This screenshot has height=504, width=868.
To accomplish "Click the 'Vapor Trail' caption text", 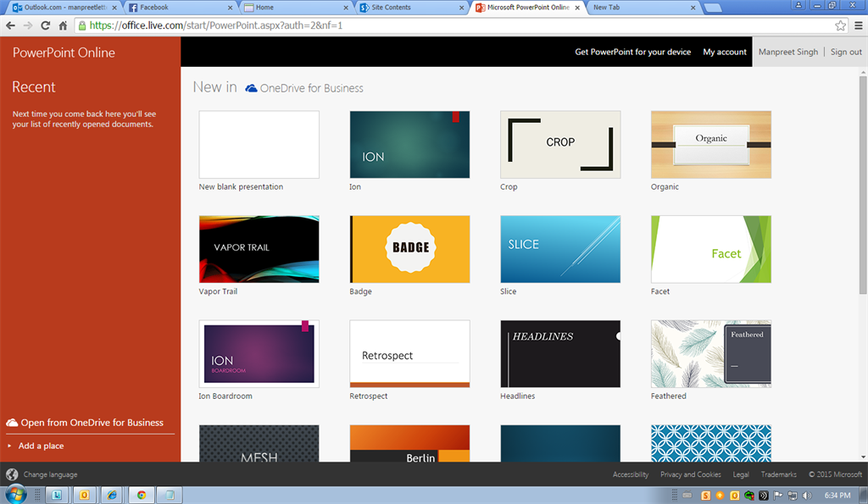I will click(218, 291).
